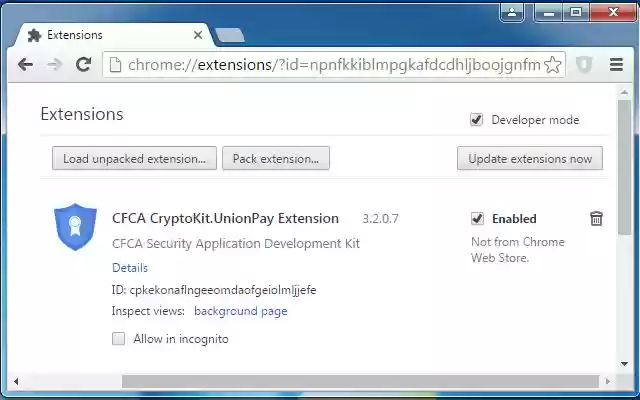Bookmark this page with the star icon
640x400 pixels.
pos(553,64)
